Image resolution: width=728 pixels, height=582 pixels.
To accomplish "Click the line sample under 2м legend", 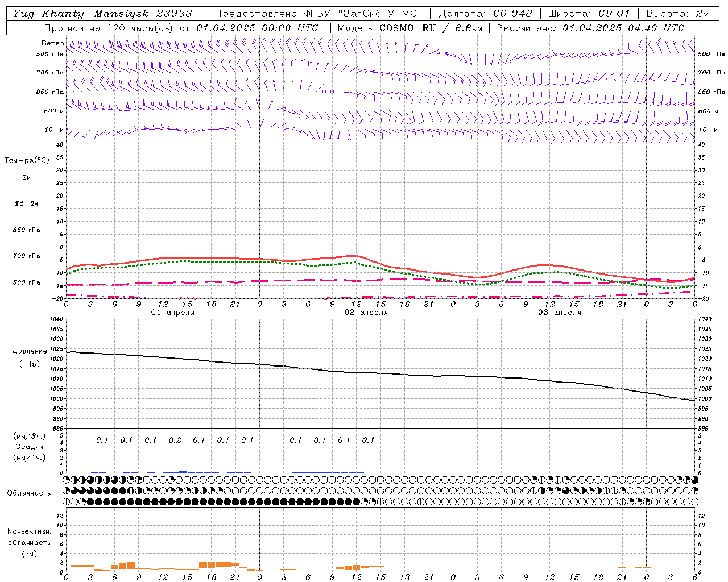I will [x=26, y=184].
